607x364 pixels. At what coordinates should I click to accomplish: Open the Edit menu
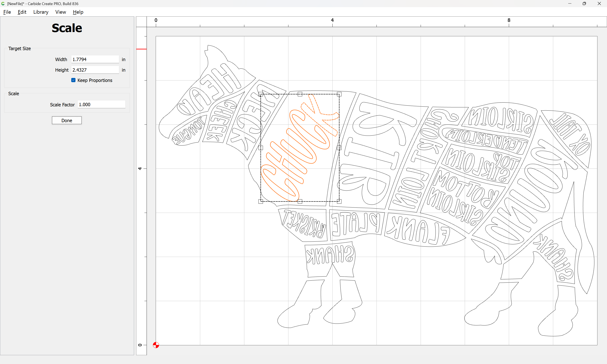[x=22, y=12]
